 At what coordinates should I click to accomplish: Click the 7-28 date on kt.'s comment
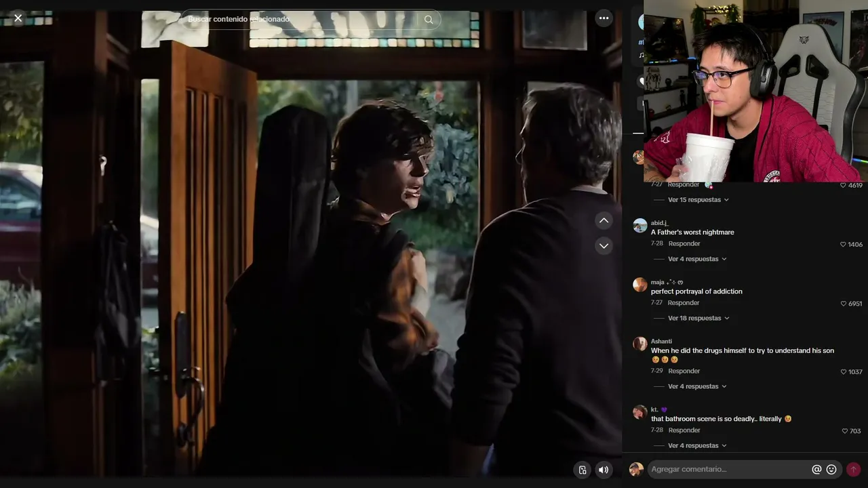coord(657,430)
